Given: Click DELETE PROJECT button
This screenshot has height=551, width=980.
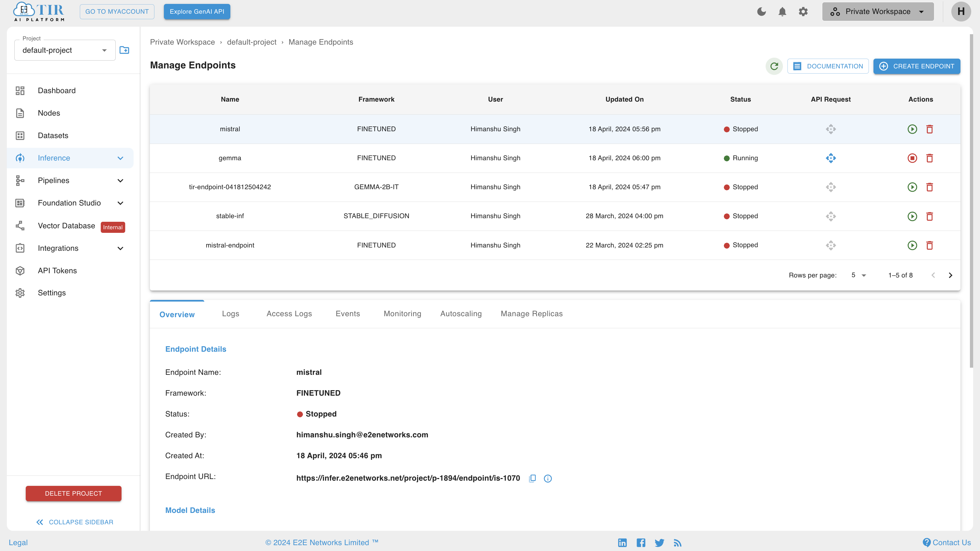Looking at the screenshot, I should click(x=73, y=494).
